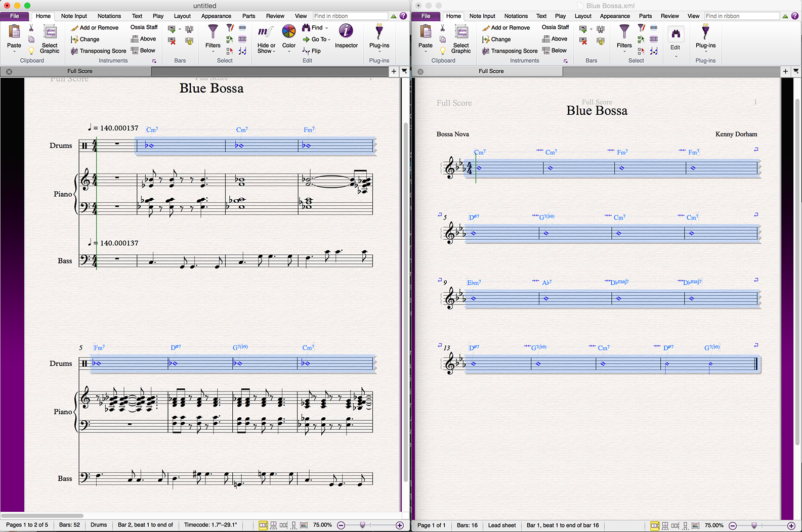Switch to Note Input tab, untitled window
This screenshot has width=802, height=532.
tap(74, 16)
